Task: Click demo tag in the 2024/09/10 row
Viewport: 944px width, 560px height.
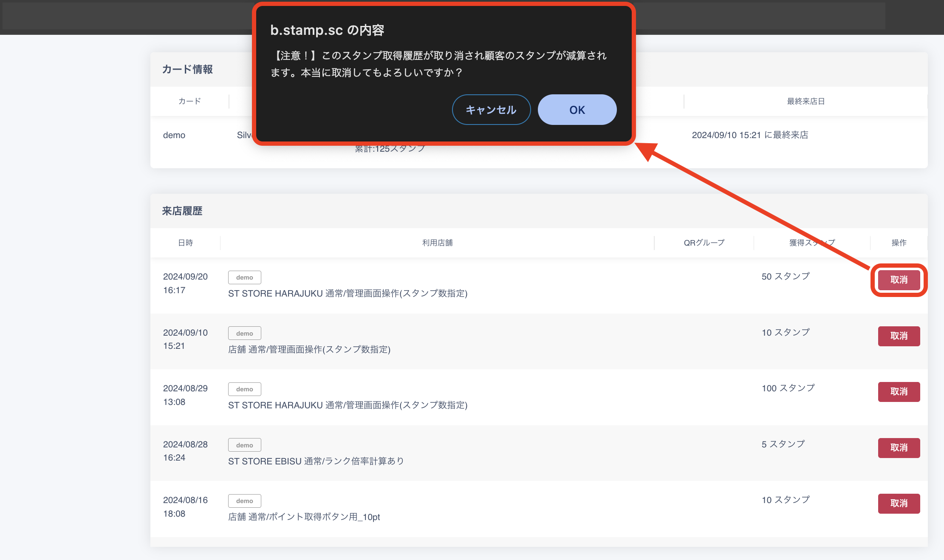Action: point(245,334)
